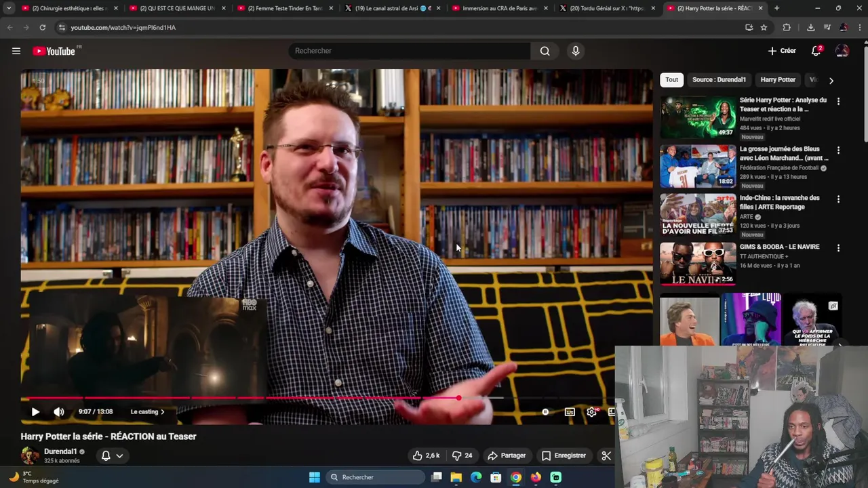Bookmark this page with the star icon
The image size is (868, 488).
tap(764, 27)
